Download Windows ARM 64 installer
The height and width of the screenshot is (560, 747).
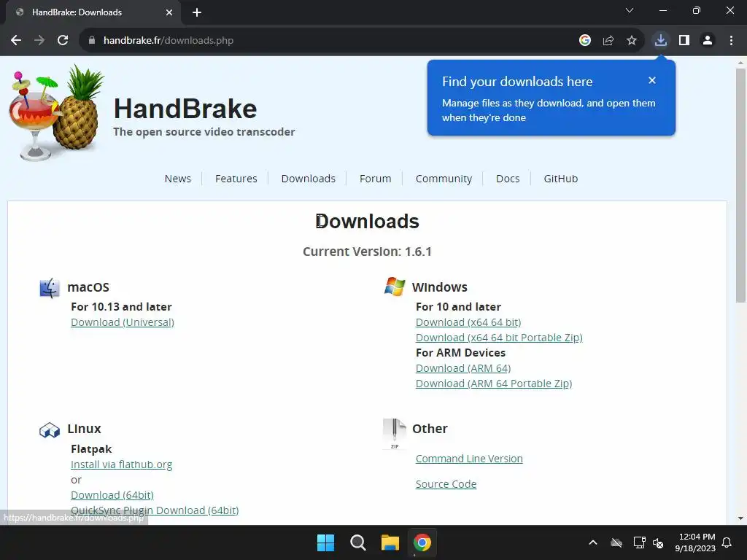click(x=463, y=368)
